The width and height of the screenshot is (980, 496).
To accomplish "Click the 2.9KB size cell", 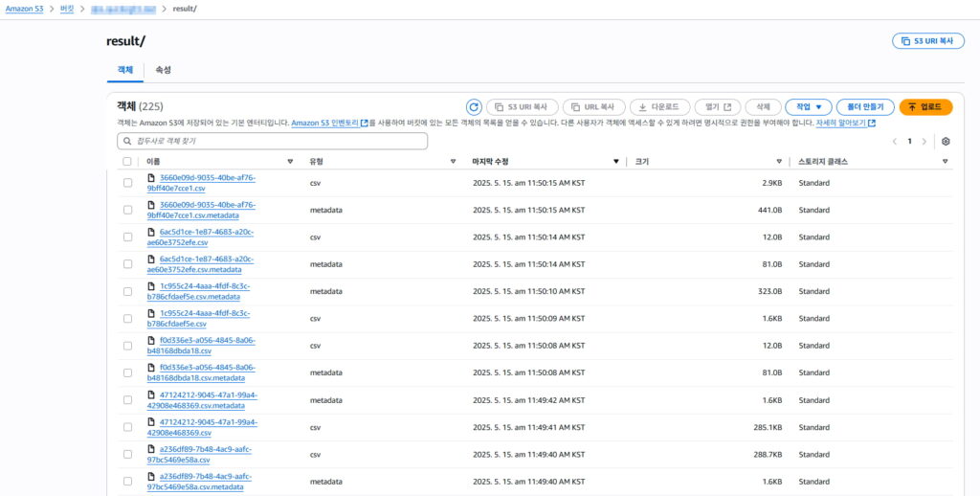I will pyautogui.click(x=771, y=183).
